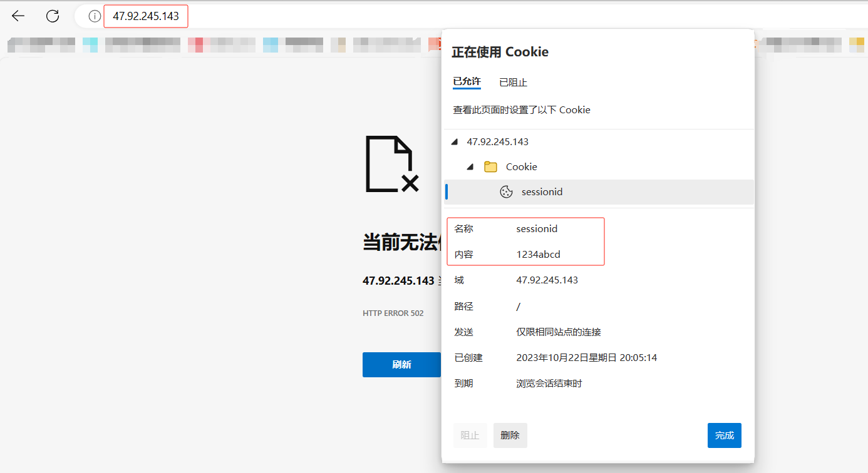This screenshot has width=868, height=473.
Task: Switch to the 已阻止 tab
Action: (513, 83)
